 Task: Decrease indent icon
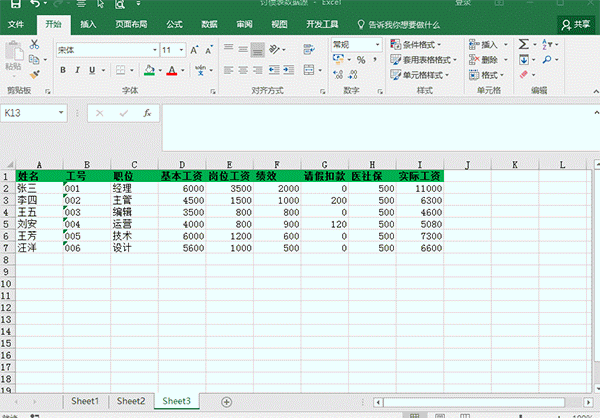pos(274,70)
